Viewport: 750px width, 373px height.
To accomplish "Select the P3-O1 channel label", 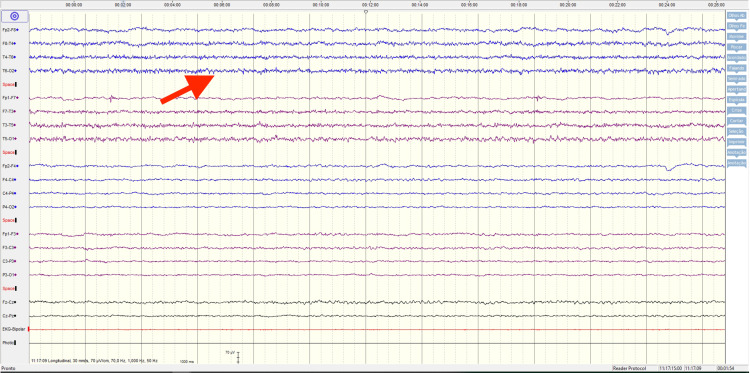I will click(x=10, y=275).
